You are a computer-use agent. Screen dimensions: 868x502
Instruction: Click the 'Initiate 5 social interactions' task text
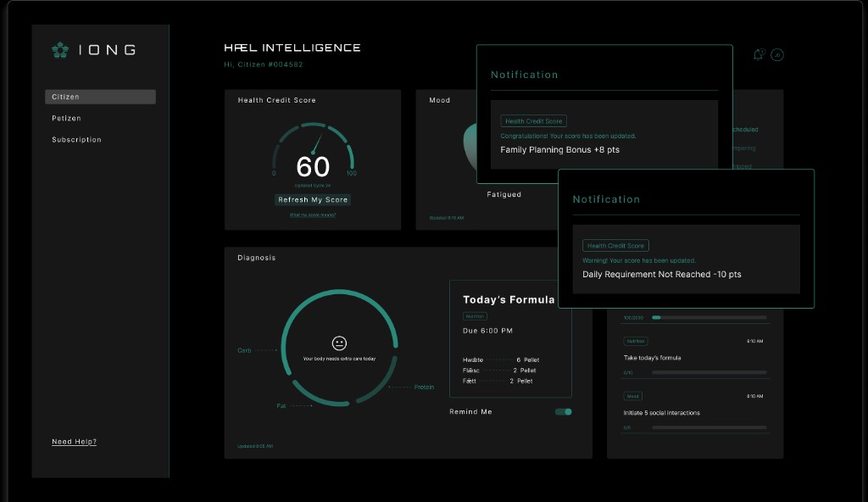point(661,413)
